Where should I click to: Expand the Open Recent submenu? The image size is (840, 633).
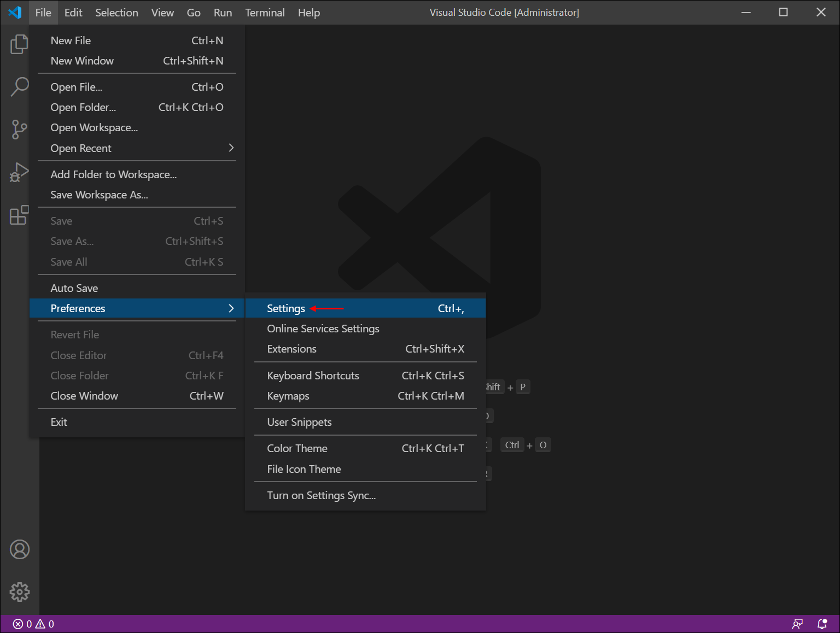pyautogui.click(x=137, y=148)
